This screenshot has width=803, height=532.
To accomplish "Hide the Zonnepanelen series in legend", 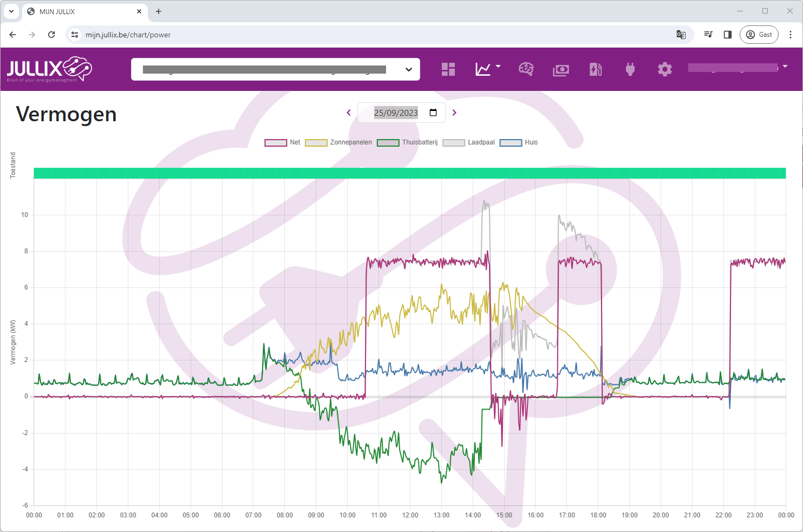I will [338, 142].
